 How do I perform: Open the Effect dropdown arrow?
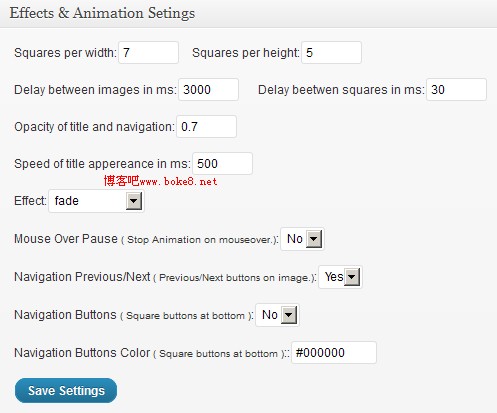[134, 201]
